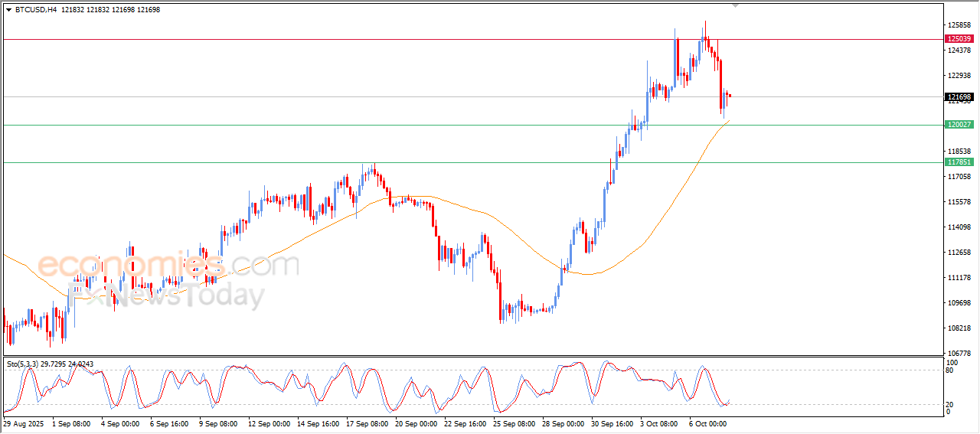Screen dimensions: 980x434
Task: Click the 17 Sep 08:00 time label
Action: (367, 423)
